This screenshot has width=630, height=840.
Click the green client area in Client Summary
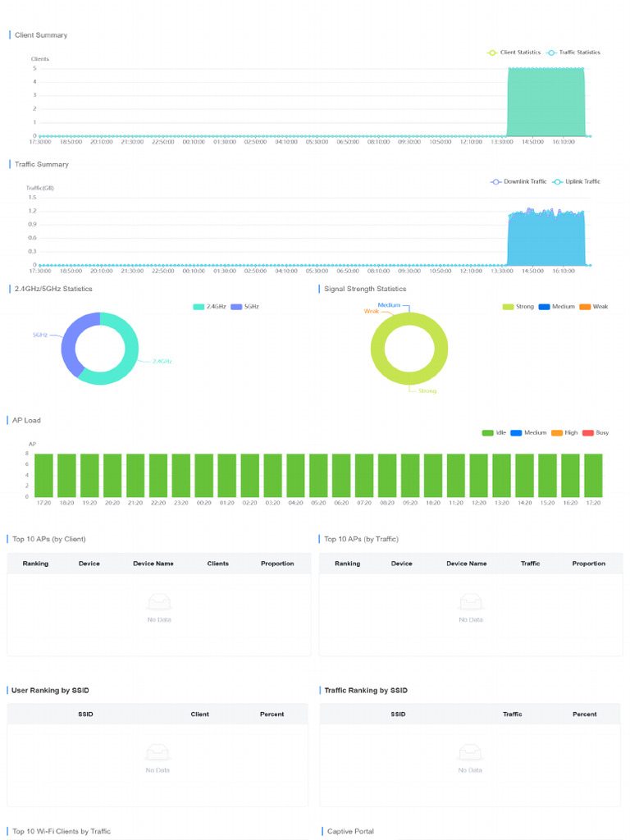coord(546,102)
